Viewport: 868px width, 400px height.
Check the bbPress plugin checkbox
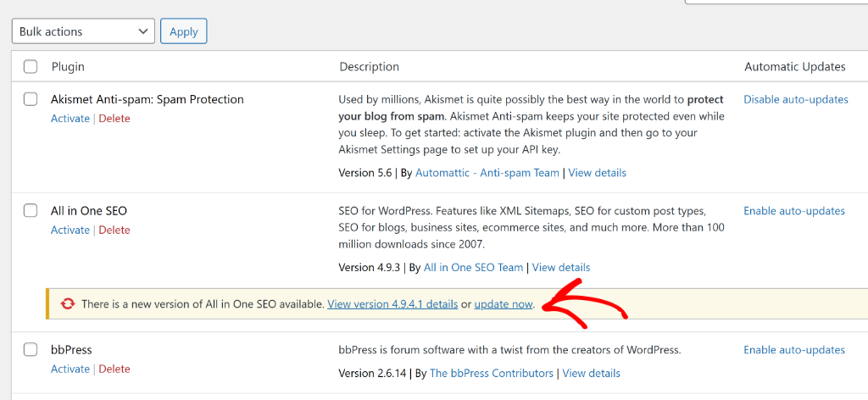pyautogui.click(x=31, y=350)
